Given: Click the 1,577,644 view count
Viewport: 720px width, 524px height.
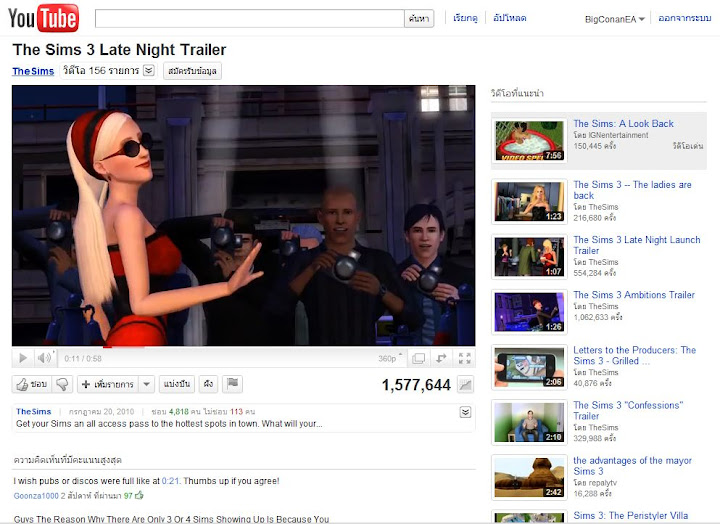Looking at the screenshot, I should pos(416,385).
